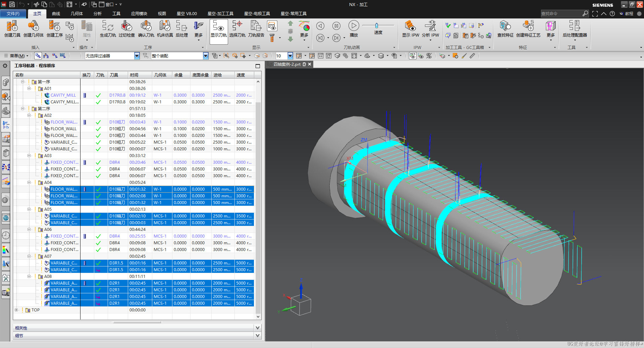
Task: Click the fullscreen toggle icon near search
Action: pos(595,13)
